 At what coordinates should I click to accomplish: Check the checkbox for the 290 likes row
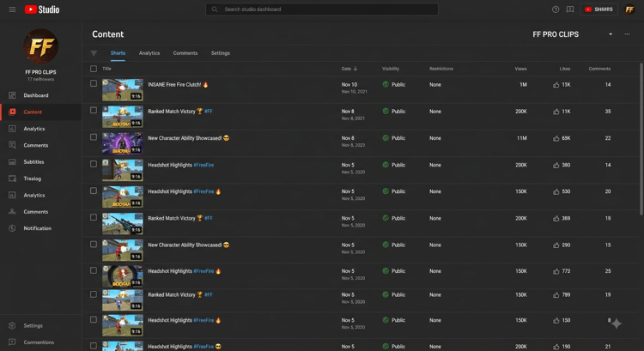[94, 244]
